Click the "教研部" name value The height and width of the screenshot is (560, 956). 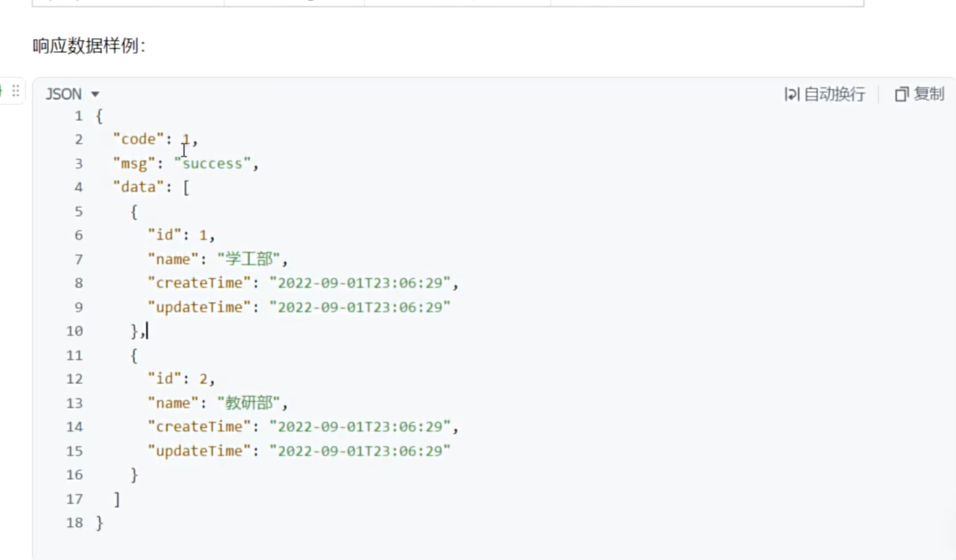(x=249, y=403)
